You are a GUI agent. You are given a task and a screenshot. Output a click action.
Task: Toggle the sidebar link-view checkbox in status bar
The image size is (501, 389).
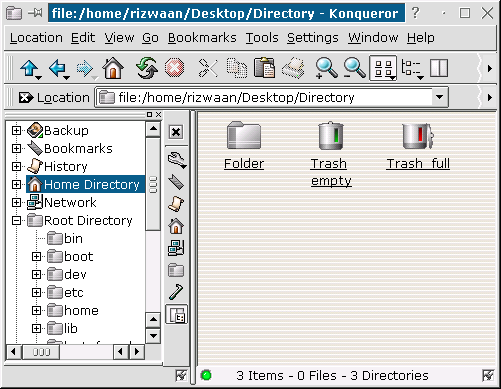pyautogui.click(x=181, y=376)
